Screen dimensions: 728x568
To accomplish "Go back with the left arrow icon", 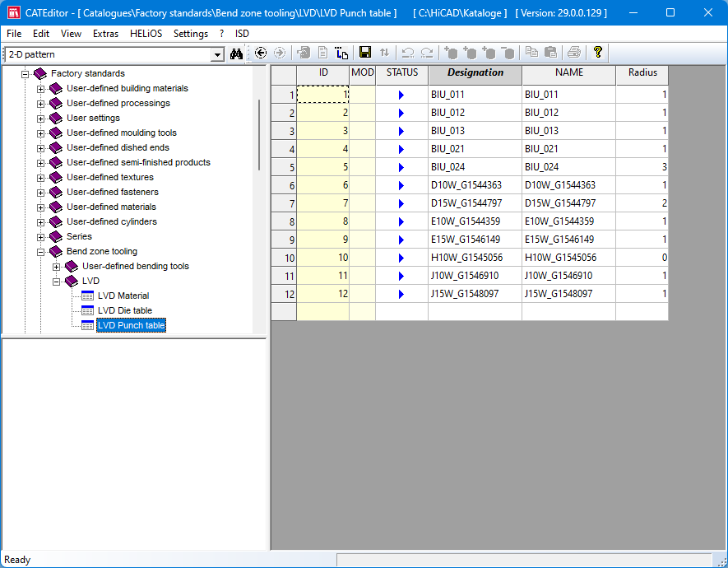I will pyautogui.click(x=261, y=53).
